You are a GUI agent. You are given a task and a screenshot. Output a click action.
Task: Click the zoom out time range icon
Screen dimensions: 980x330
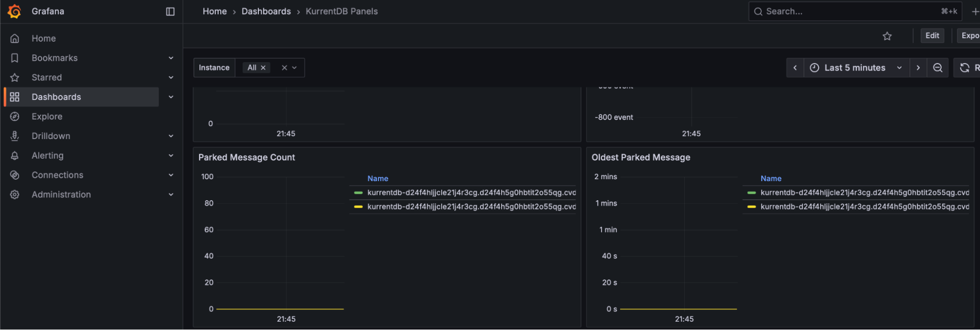click(937, 68)
